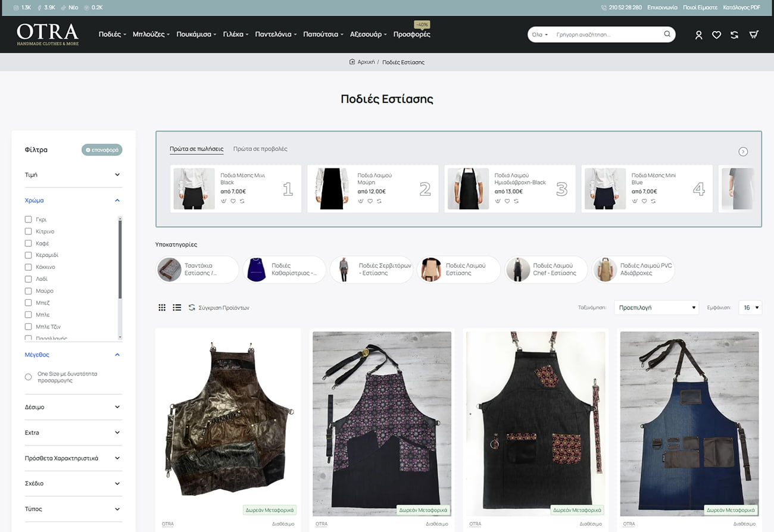Check the Μπεζ color filter
This screenshot has width=774, height=532.
tap(28, 303)
